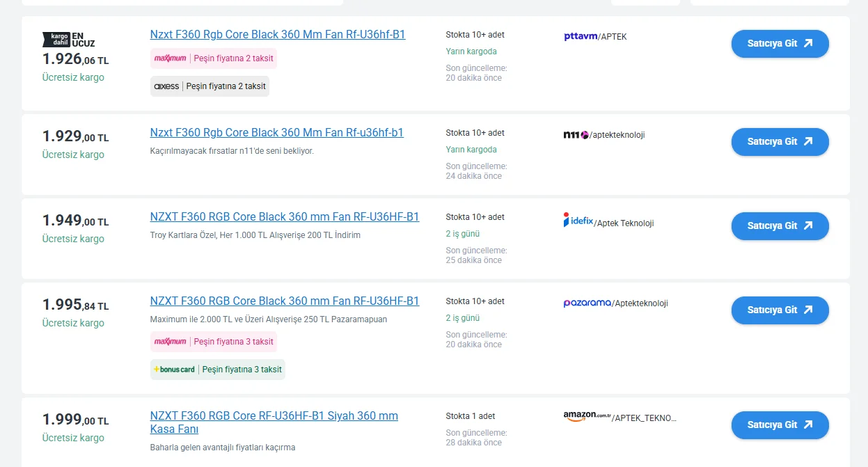This screenshot has width=868, height=467.
Task: Open the pazarama NZXT F360 product link
Action: pyautogui.click(x=285, y=301)
